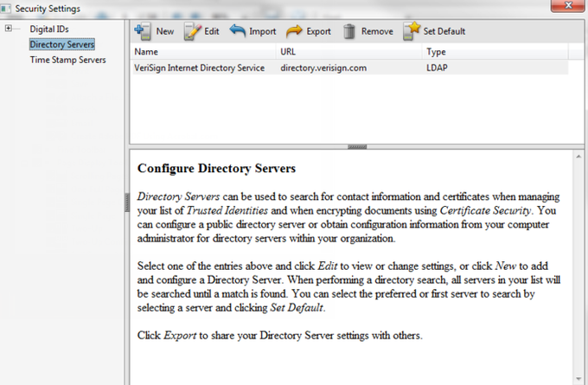Sort list by URL column header
588x385 pixels.
click(349, 52)
